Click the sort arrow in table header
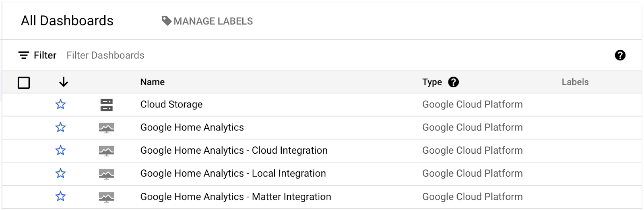The height and width of the screenshot is (210, 644). 64,82
